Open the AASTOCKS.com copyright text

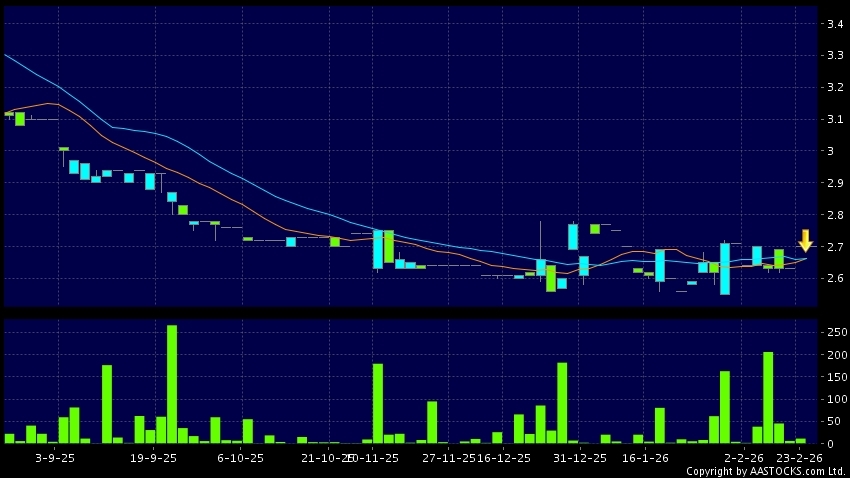pos(766,470)
